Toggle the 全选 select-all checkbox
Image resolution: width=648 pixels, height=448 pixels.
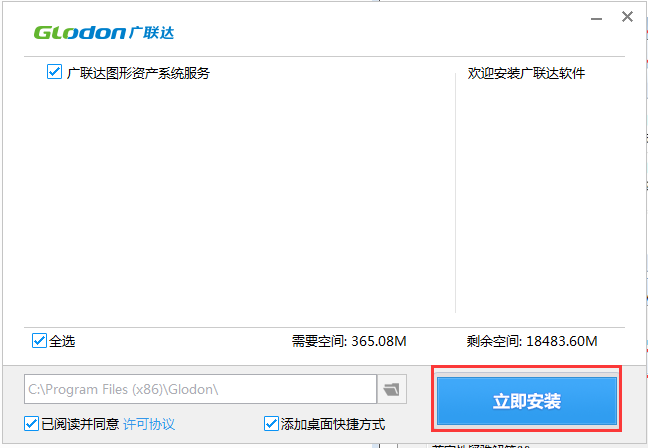39,341
